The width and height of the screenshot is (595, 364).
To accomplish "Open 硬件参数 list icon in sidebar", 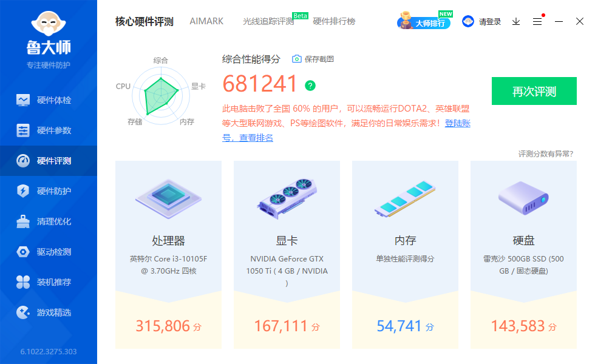I will click(x=23, y=130).
